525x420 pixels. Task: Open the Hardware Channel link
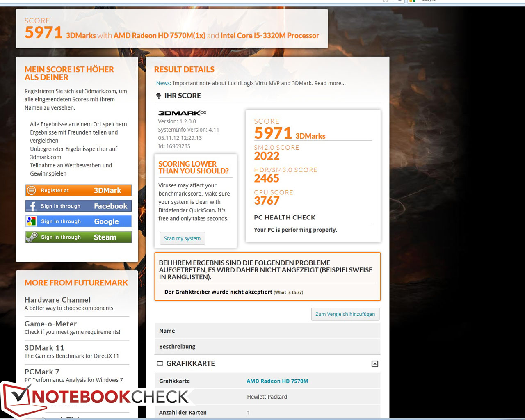[x=57, y=300]
